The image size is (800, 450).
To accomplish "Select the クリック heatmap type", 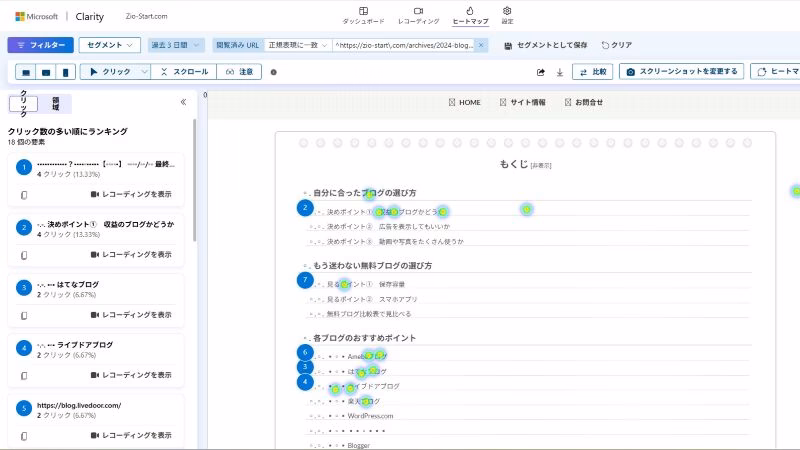I will tap(110, 72).
